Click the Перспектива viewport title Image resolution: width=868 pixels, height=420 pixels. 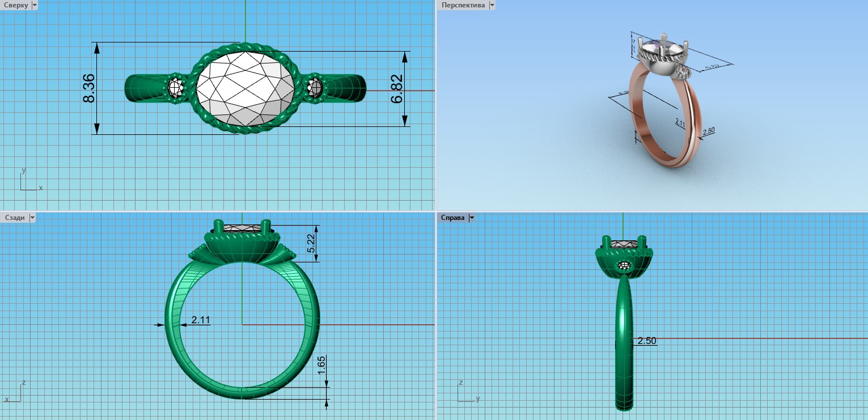coord(463,5)
